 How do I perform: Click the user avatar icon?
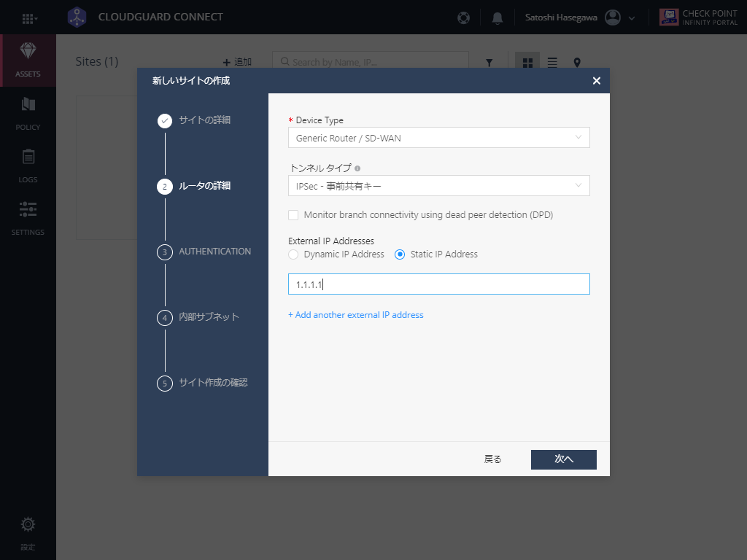[613, 17]
